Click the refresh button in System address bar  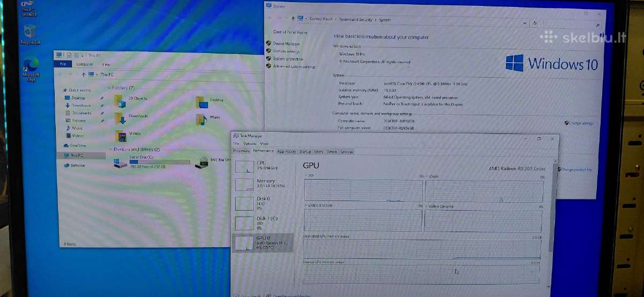point(535,23)
